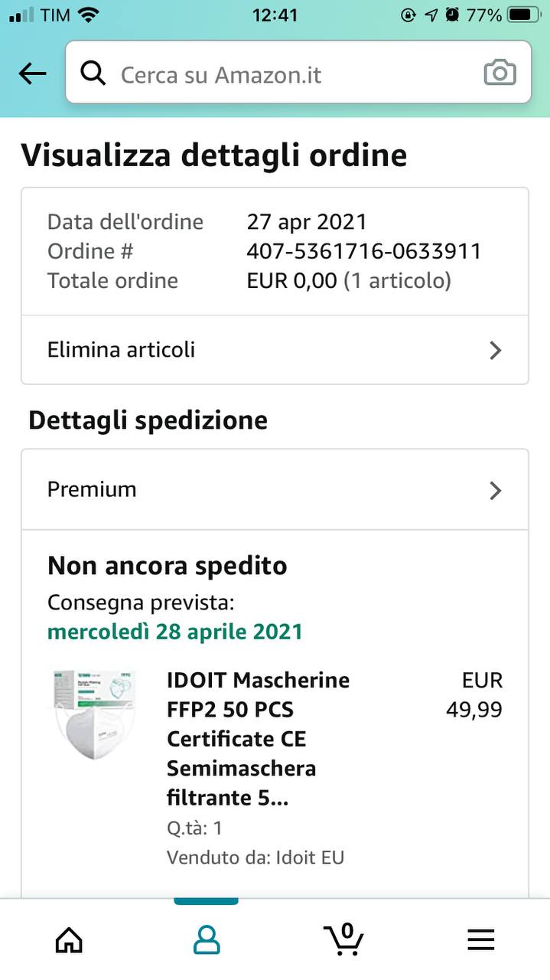Tap the battery status icon
550x980 pixels.
523,15
